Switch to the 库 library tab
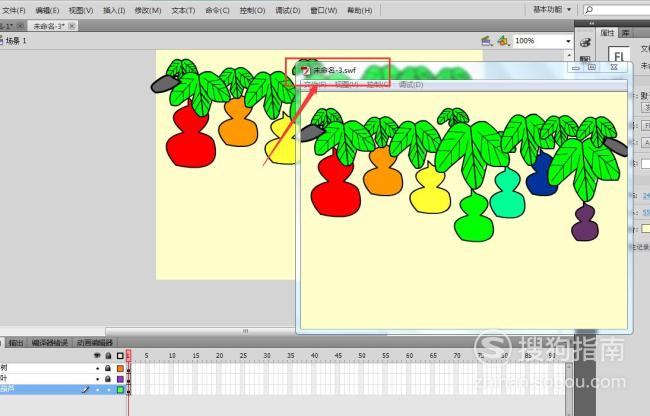650x416 pixels. (x=626, y=33)
